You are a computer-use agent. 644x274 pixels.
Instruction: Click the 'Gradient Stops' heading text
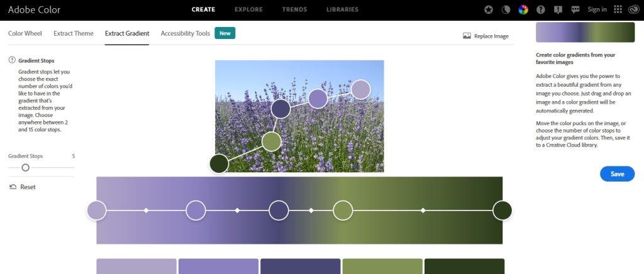tap(36, 61)
